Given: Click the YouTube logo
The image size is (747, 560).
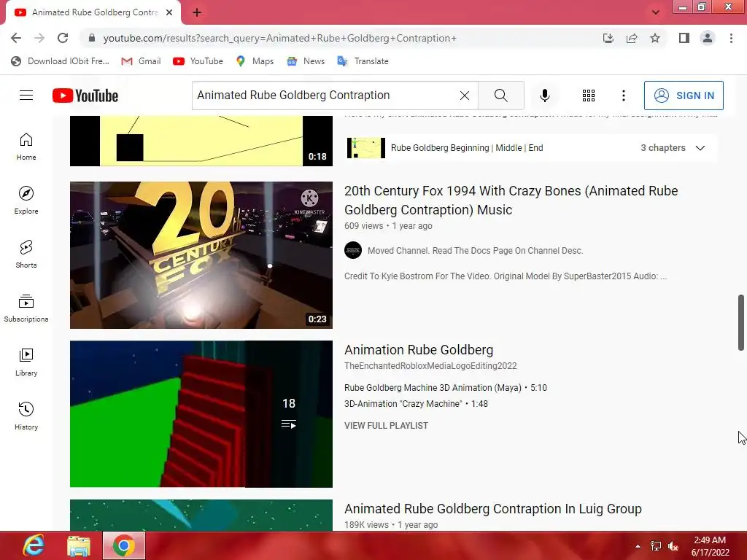Looking at the screenshot, I should (85, 96).
